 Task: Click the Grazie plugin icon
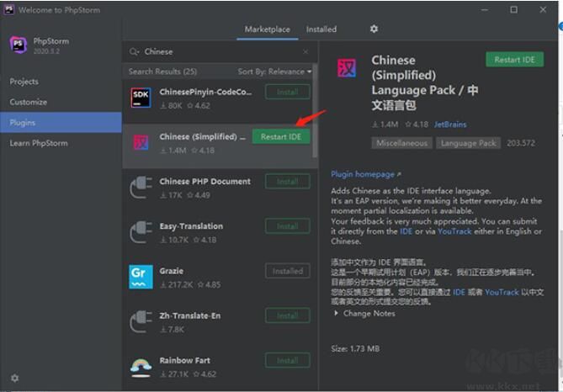(x=141, y=277)
